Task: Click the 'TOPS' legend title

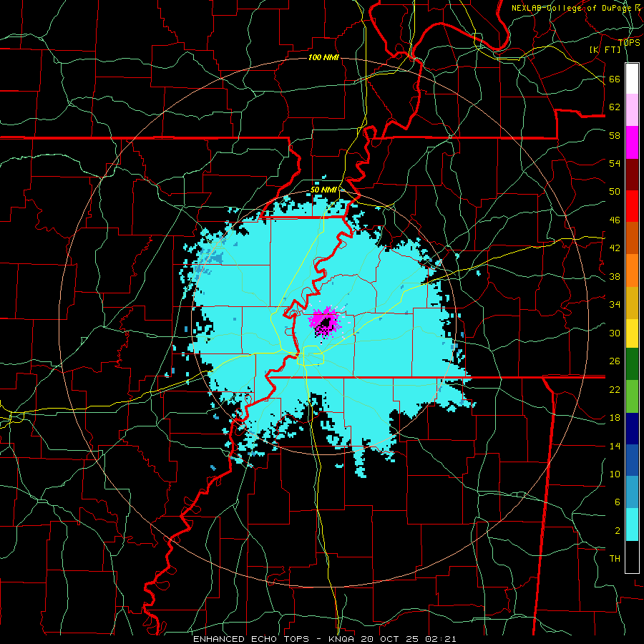Action: coord(629,42)
